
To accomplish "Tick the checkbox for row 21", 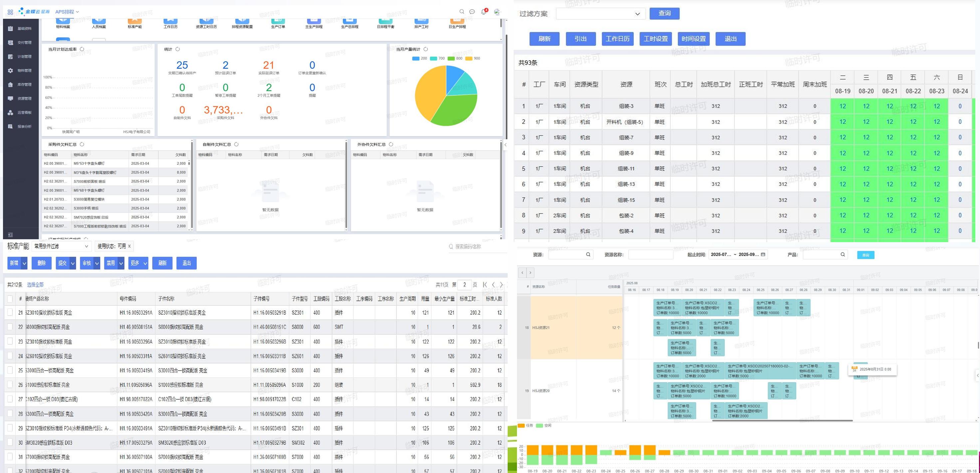I will (x=10, y=312).
